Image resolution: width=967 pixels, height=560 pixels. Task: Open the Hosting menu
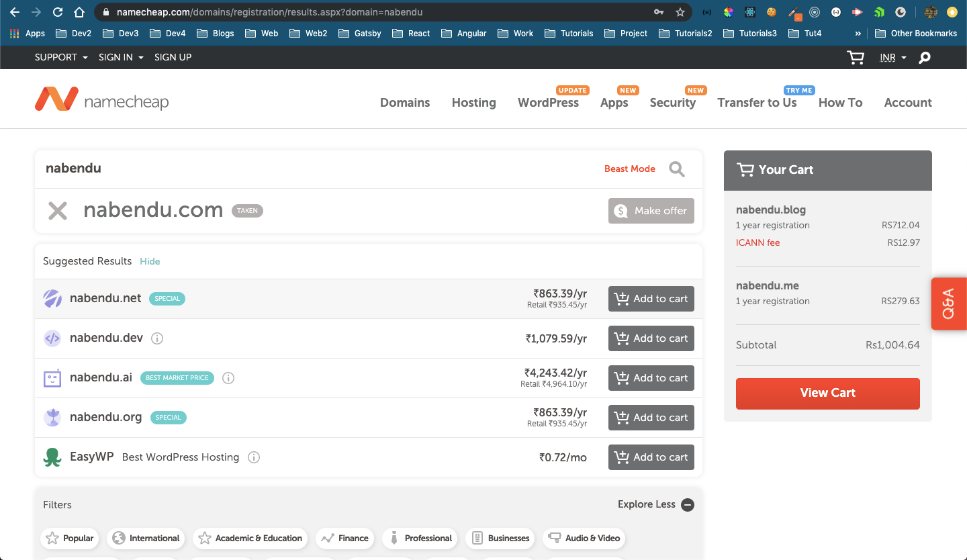point(474,103)
